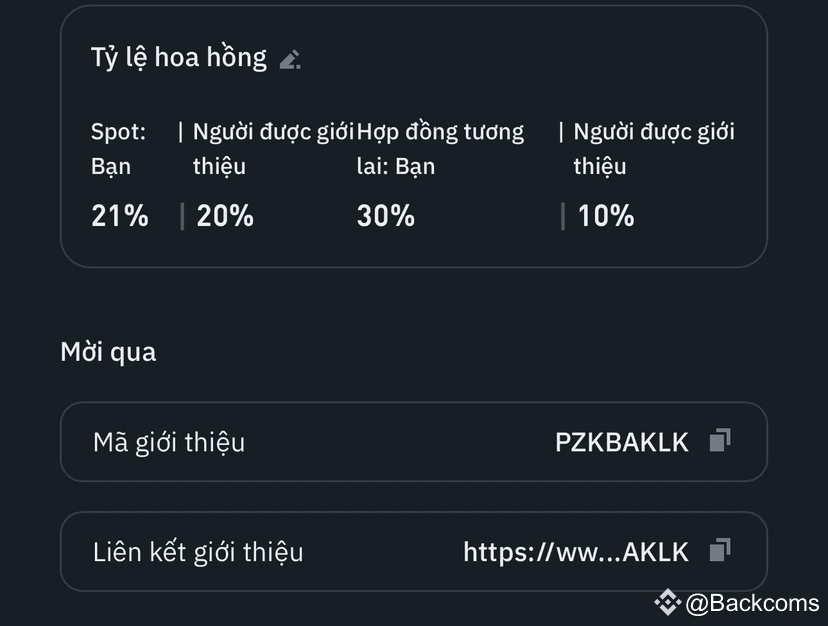The height and width of the screenshot is (626, 828).
Task: Select the Mã giới thiệu row
Action: 414,442
